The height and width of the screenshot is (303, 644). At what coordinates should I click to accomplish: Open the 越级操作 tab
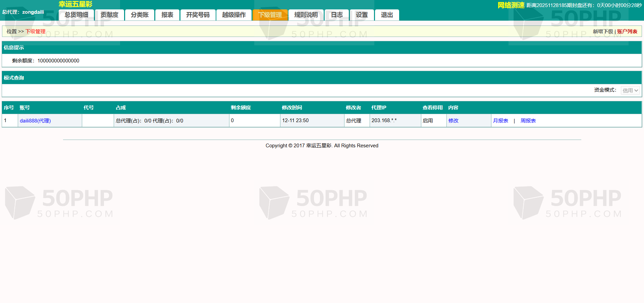click(x=234, y=15)
